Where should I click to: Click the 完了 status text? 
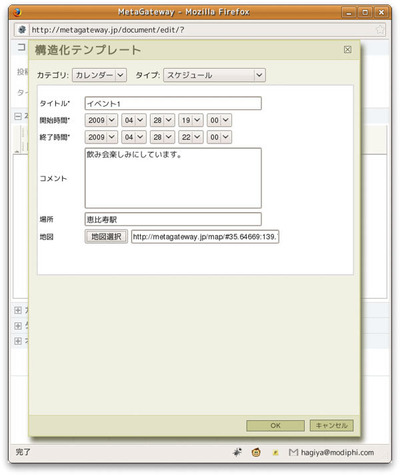pyautogui.click(x=23, y=452)
